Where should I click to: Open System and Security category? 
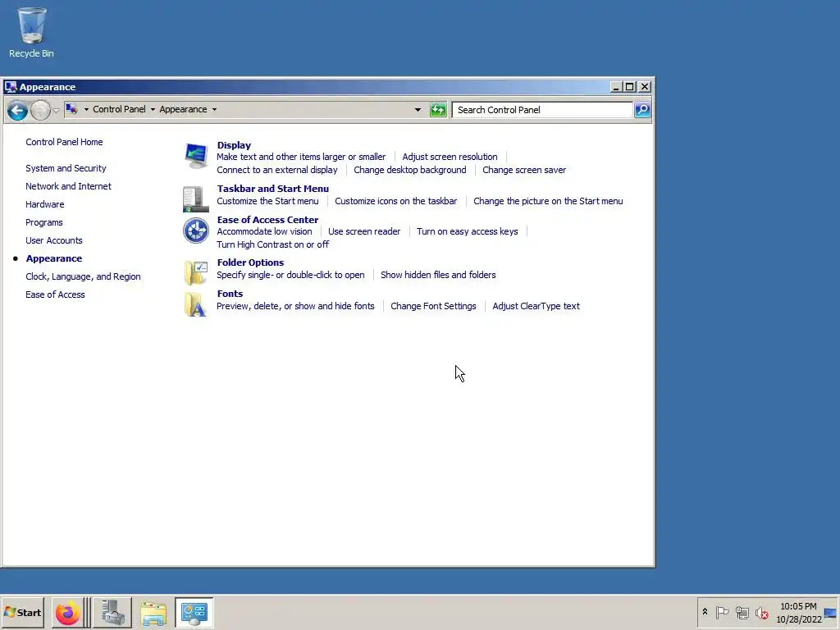tap(66, 168)
